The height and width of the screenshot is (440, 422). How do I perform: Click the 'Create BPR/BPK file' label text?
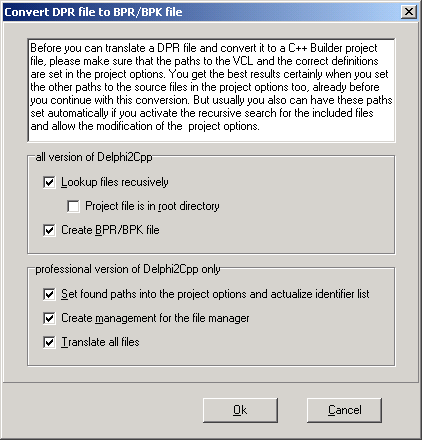tap(110, 230)
